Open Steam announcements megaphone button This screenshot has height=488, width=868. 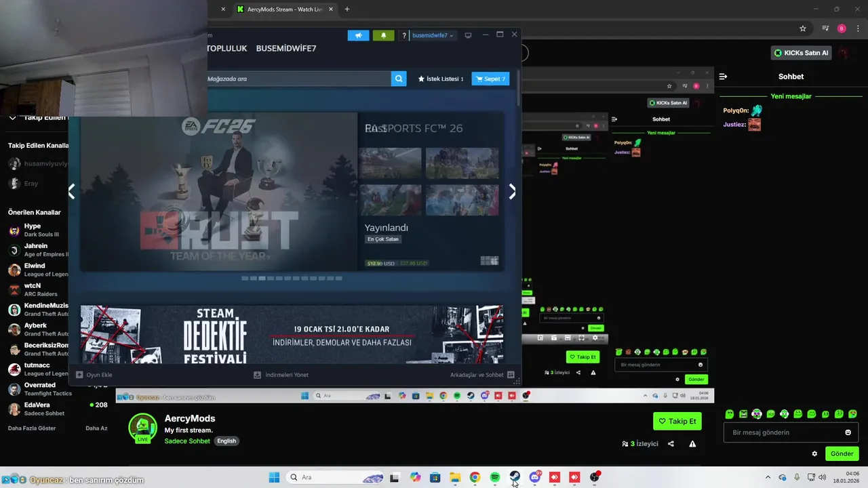[x=358, y=35]
